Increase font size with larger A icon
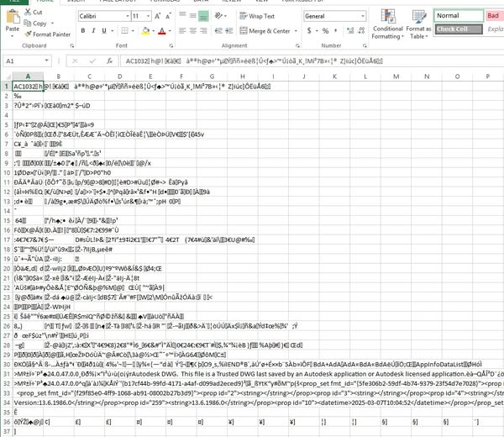The width and height of the screenshot is (504, 437). click(156, 16)
